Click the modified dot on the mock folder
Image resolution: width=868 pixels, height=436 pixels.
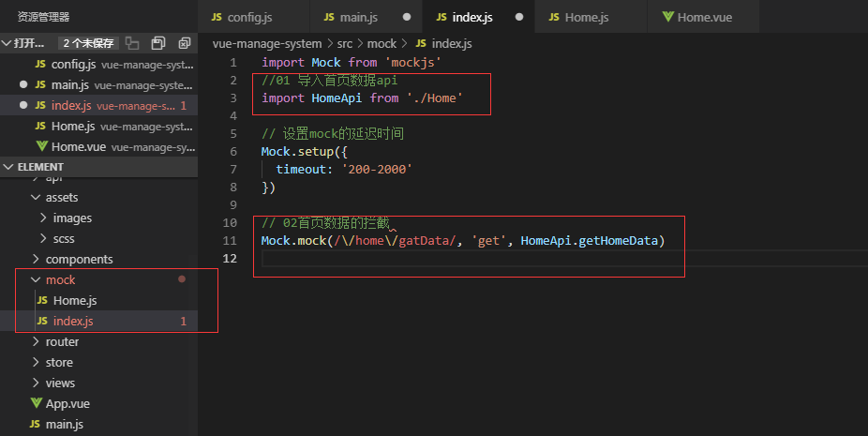click(182, 279)
